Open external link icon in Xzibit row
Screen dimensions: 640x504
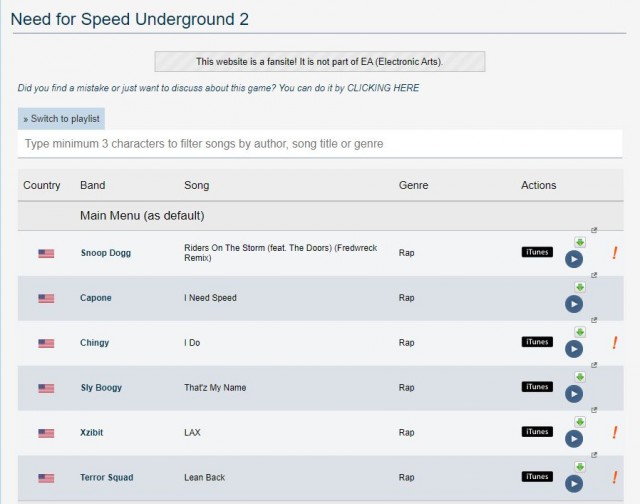pos(594,410)
